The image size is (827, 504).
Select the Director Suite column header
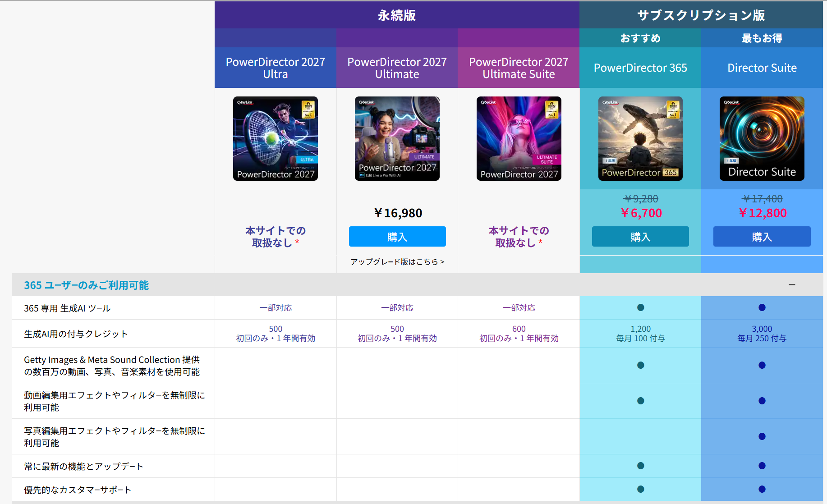tap(762, 68)
